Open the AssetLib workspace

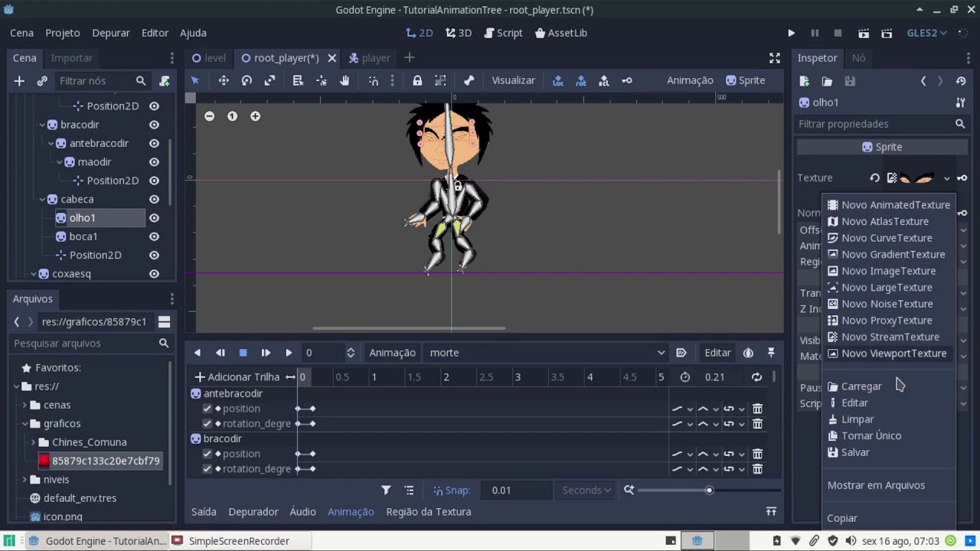[561, 33]
